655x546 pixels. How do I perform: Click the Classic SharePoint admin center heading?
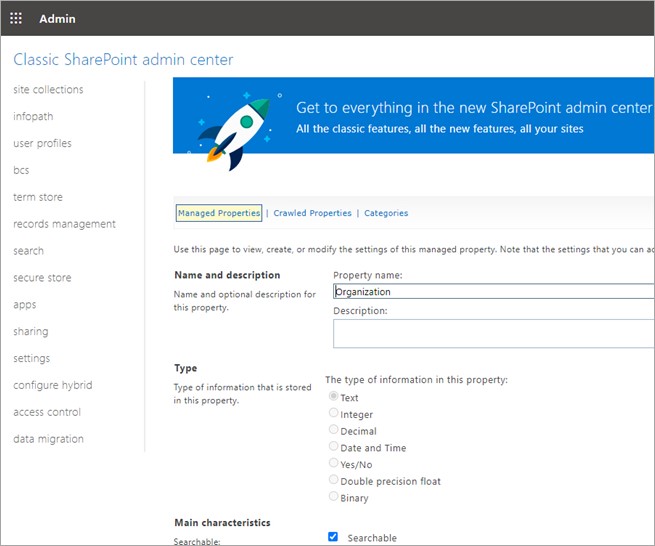point(123,60)
